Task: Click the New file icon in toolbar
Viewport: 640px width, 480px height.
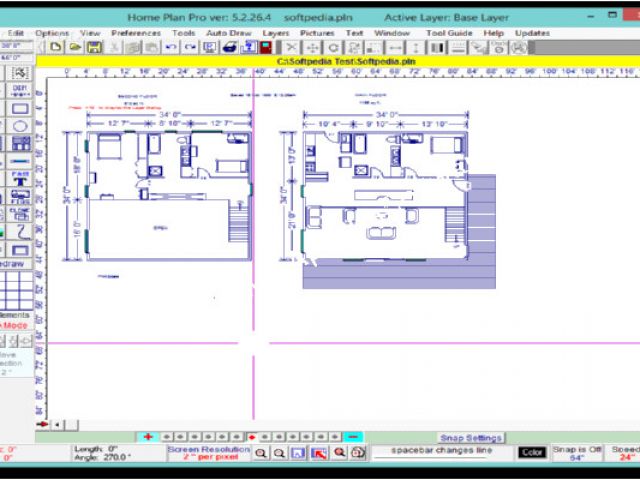Action: pyautogui.click(x=54, y=47)
